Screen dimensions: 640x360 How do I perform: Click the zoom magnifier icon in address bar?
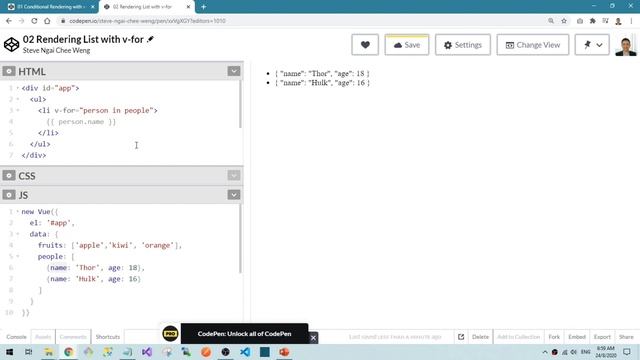[x=551, y=21]
